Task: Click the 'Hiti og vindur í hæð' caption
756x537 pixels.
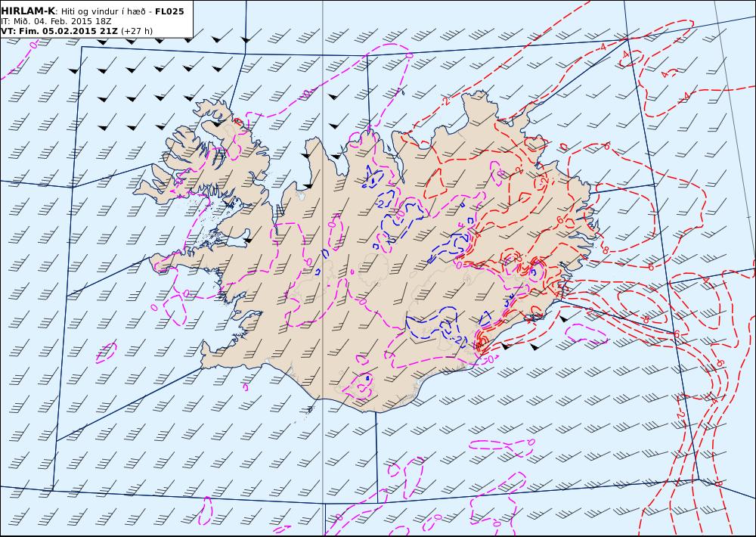Action: click(104, 11)
